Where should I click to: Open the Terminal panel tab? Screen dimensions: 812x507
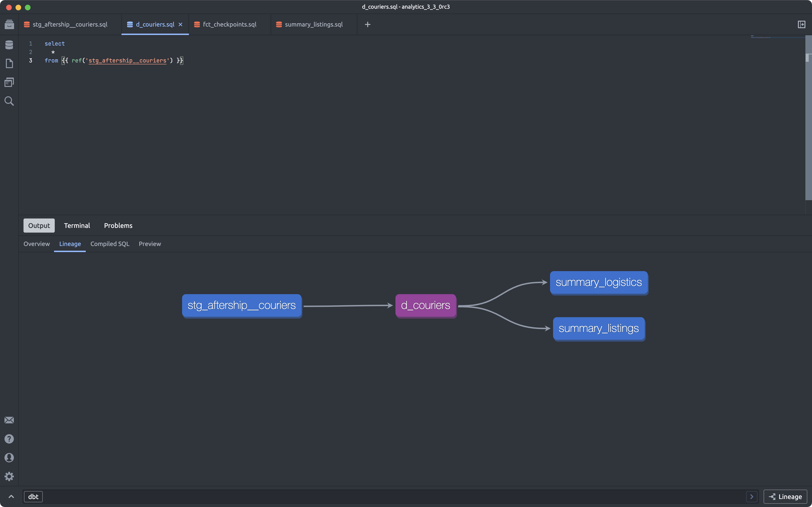click(77, 226)
